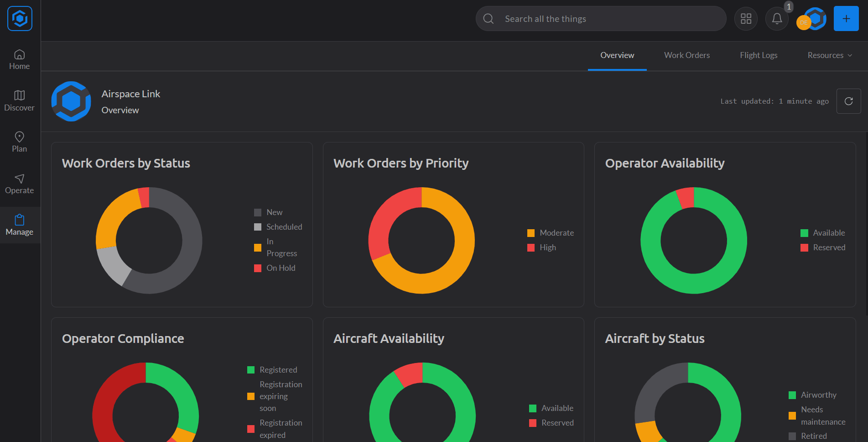Switch to the Overview tab

point(617,55)
